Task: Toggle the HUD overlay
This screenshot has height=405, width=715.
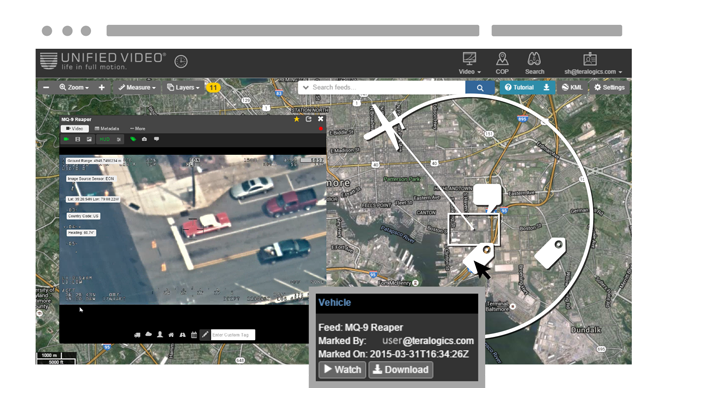Action: 104,139
